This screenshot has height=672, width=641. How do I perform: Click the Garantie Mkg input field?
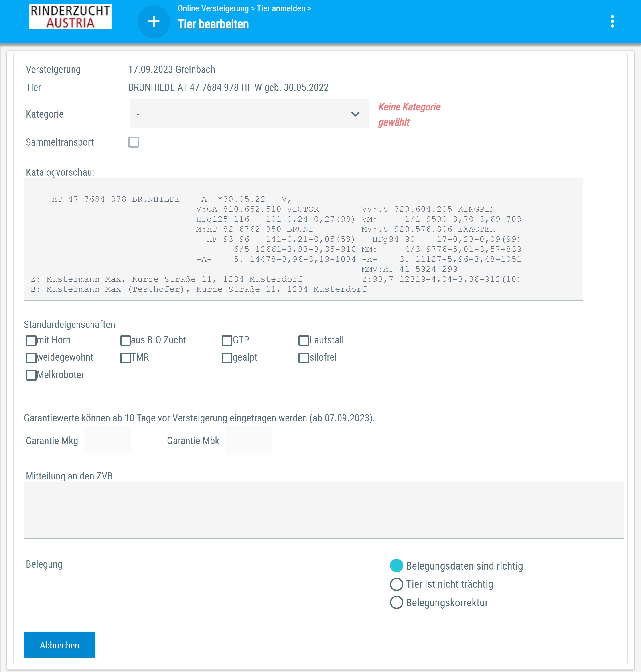coord(107,440)
